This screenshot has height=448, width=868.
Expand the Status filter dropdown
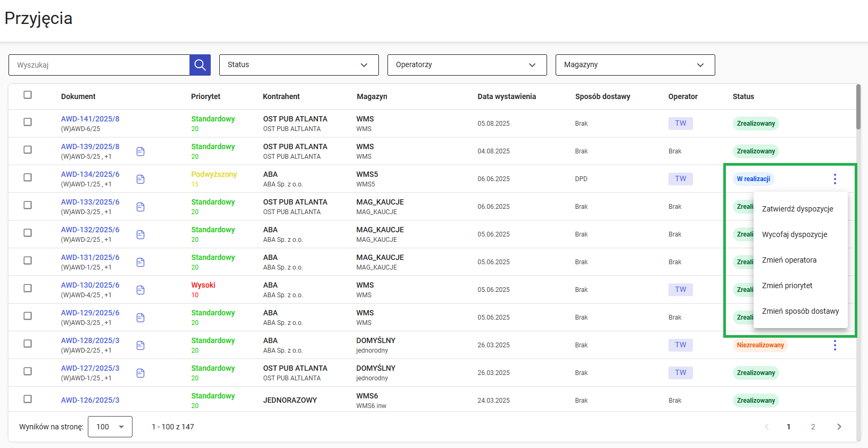[x=299, y=65]
